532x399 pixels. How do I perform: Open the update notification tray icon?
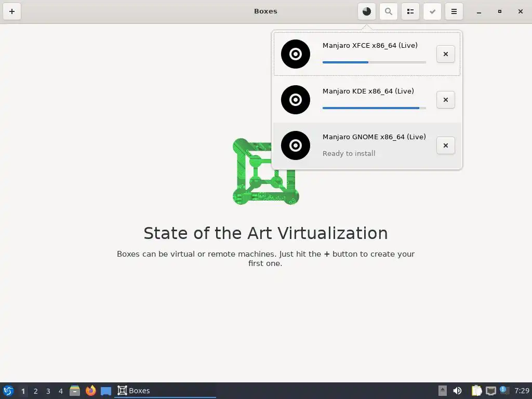(504, 390)
